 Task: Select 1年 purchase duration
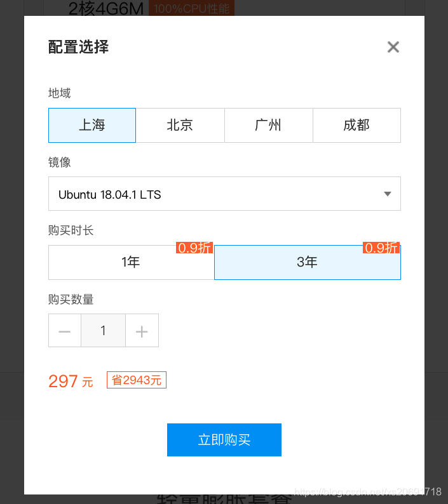point(131,262)
